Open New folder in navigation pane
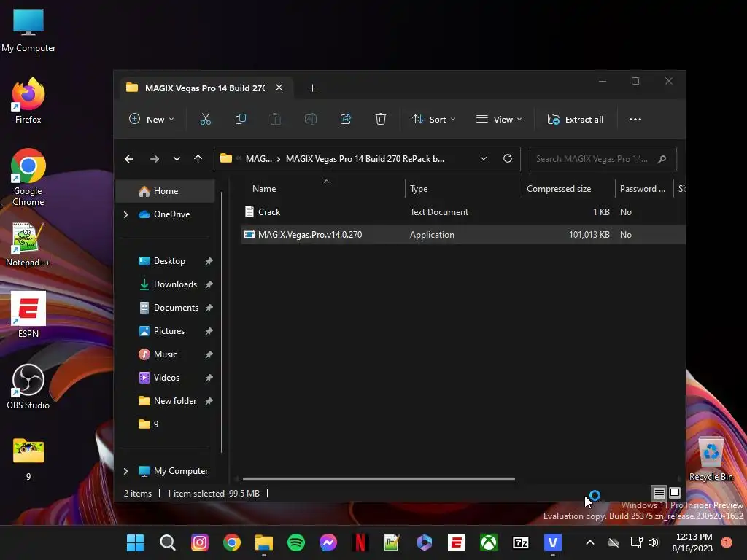The width and height of the screenshot is (747, 560). click(x=175, y=401)
